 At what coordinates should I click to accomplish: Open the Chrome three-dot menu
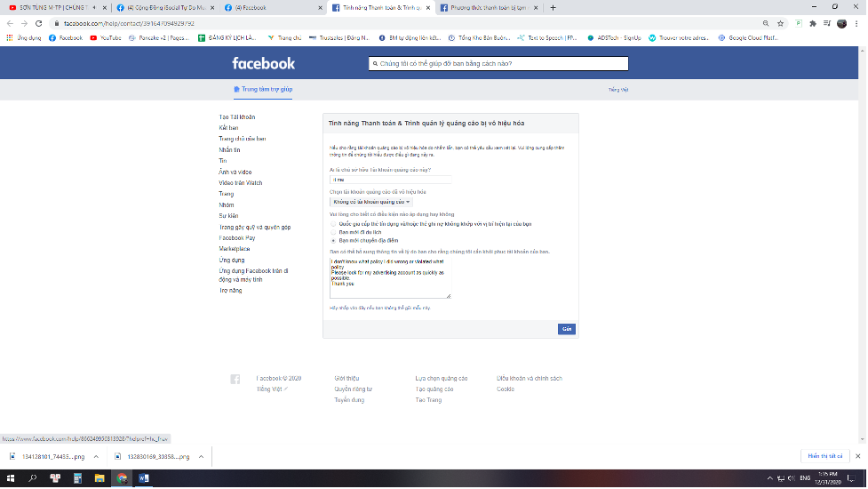857,23
